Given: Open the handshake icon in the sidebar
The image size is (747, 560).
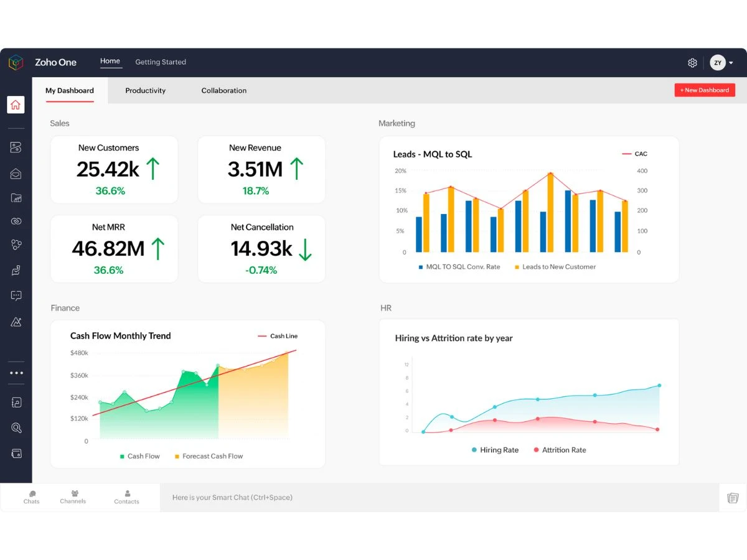Looking at the screenshot, I should 16,270.
